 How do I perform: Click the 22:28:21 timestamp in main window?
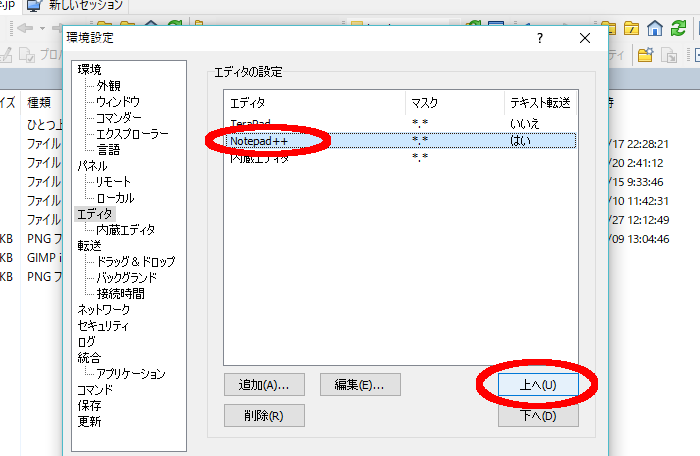pos(648,144)
